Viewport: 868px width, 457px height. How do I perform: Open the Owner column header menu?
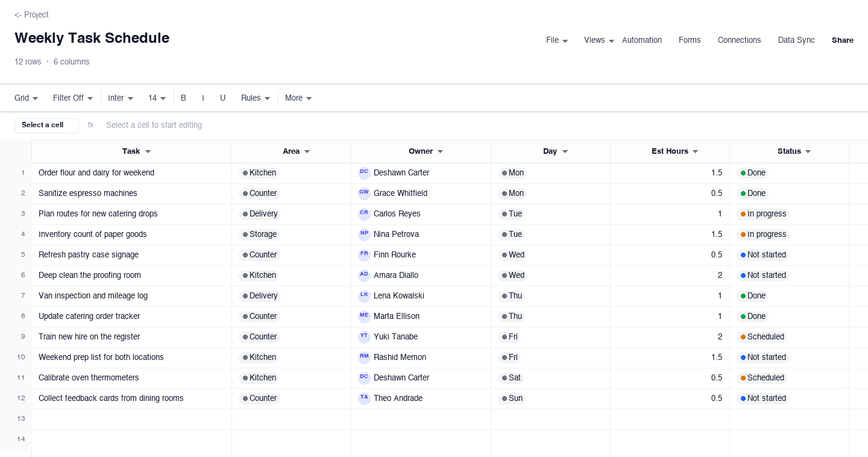point(440,151)
